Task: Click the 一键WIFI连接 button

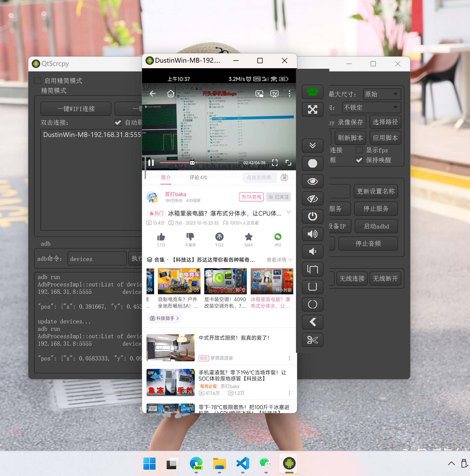Action: click(x=76, y=109)
